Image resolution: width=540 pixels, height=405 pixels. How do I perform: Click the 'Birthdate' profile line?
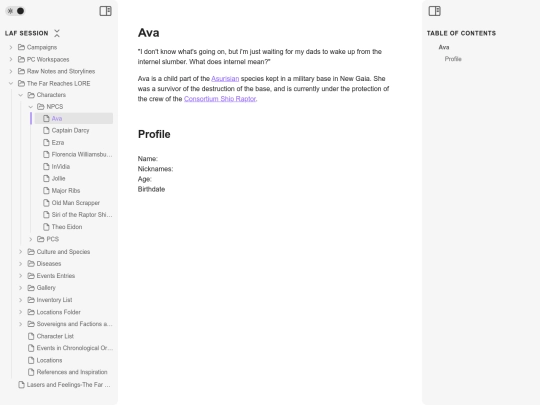pyautogui.click(x=151, y=189)
